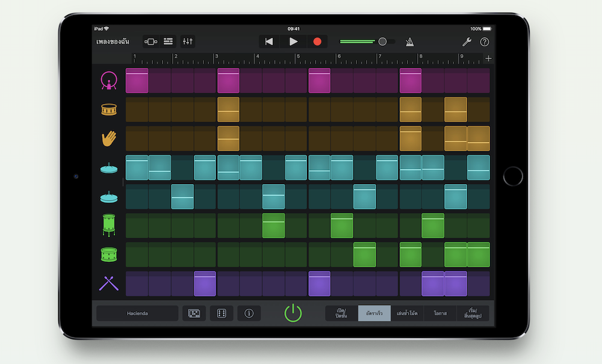Open the Hacienda pattern selector
The height and width of the screenshot is (364, 602).
tap(137, 313)
